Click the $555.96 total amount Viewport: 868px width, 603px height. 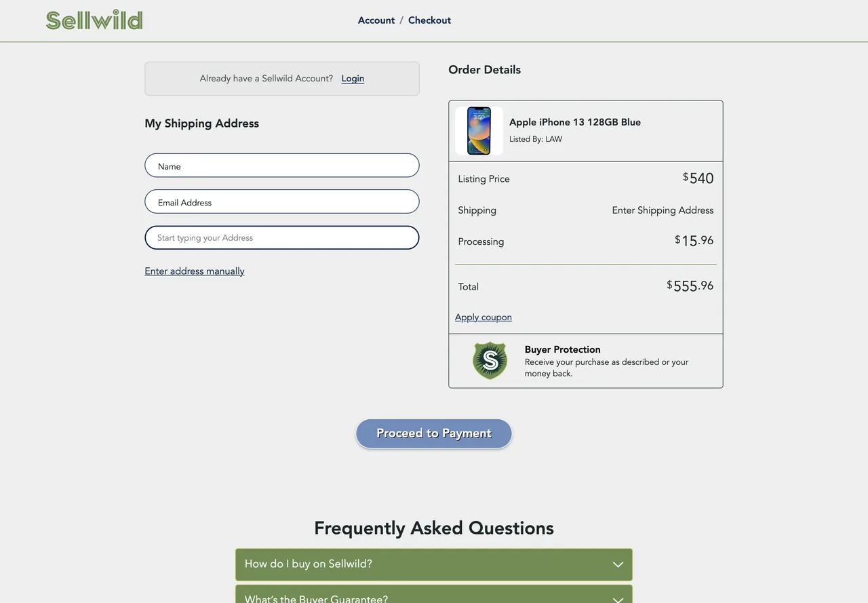click(690, 286)
